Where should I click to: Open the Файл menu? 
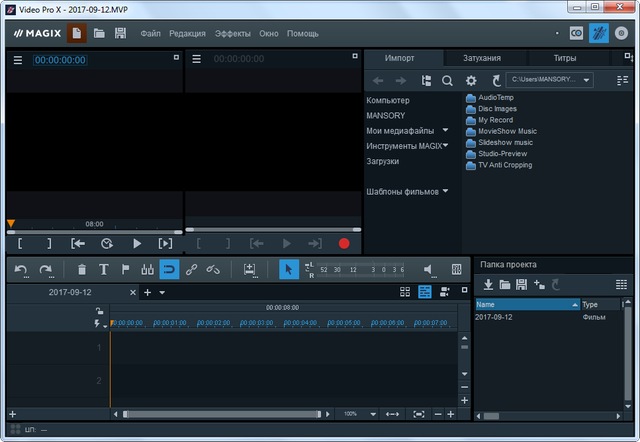click(151, 34)
